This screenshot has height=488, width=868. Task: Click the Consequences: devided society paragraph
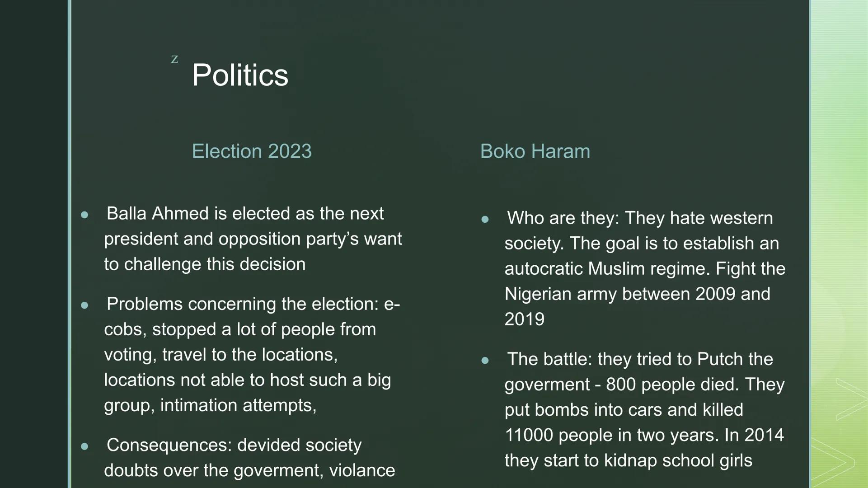(x=249, y=458)
